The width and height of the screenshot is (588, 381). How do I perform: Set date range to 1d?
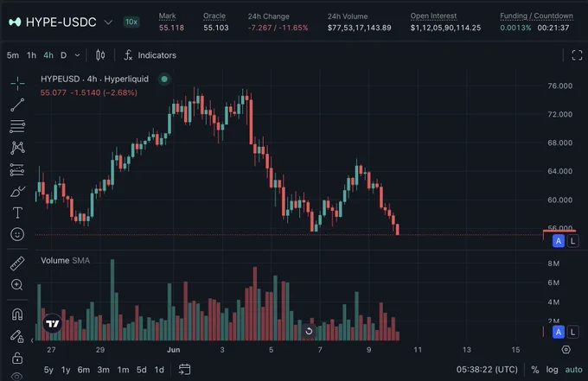(x=159, y=370)
